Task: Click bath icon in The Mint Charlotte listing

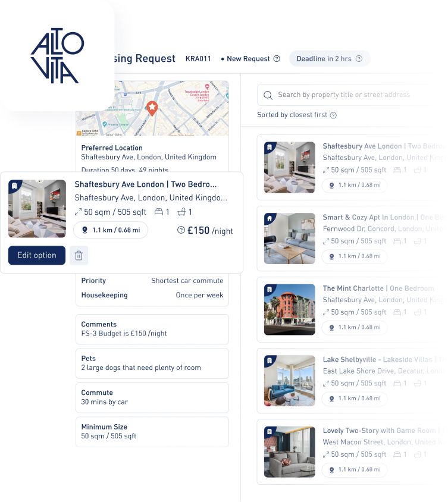Action: (418, 312)
